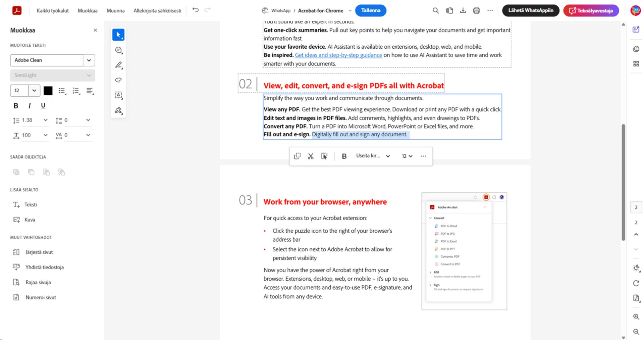Go to previous page arrow
Viewport: 644px width, 340px height.
[636, 234]
